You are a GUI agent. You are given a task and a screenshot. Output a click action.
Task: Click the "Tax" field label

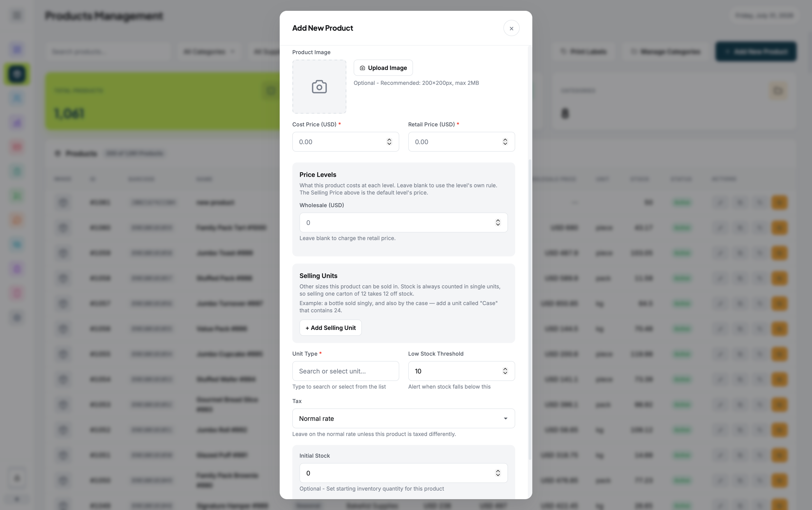click(x=297, y=401)
